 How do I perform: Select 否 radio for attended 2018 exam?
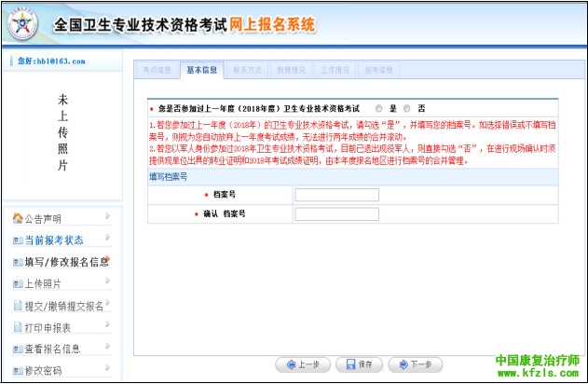click(407, 108)
